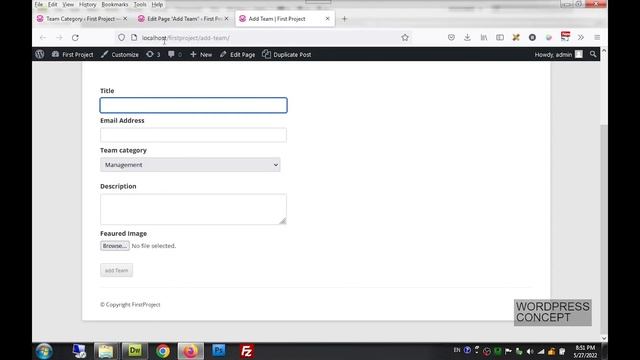The width and height of the screenshot is (640, 360).
Task: Open a new browser tab with plus
Action: click(344, 19)
